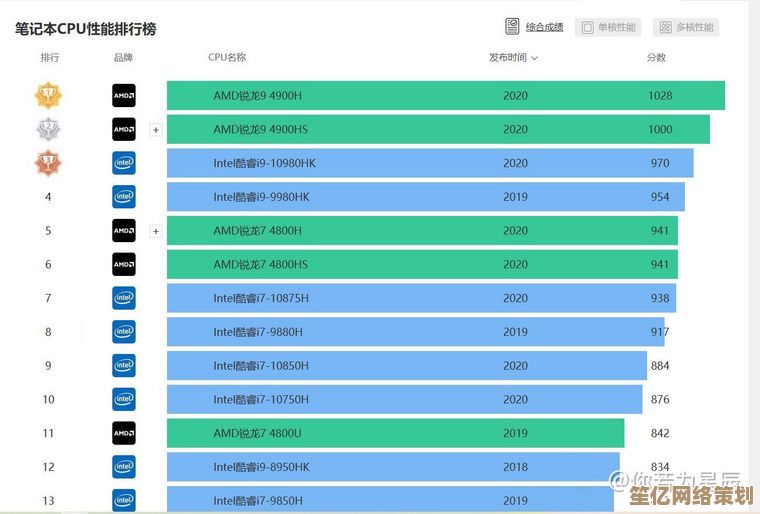Select Intel酷睿i7-9850H CPU name

click(258, 500)
